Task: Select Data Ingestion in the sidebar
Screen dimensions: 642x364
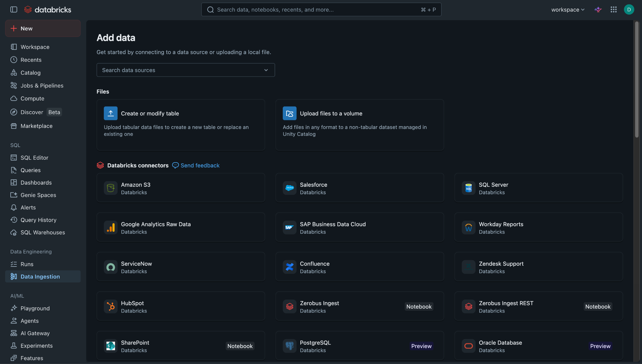Action: 43,277
